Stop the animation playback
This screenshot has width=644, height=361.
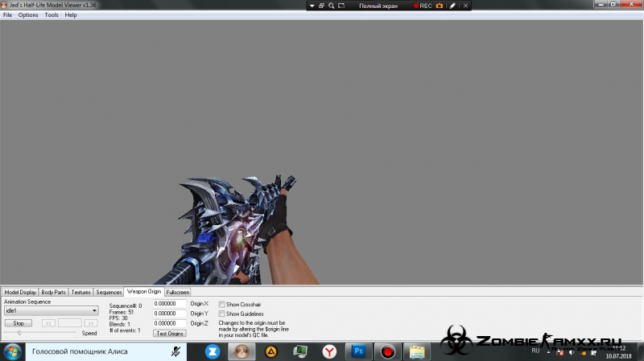tap(19, 323)
